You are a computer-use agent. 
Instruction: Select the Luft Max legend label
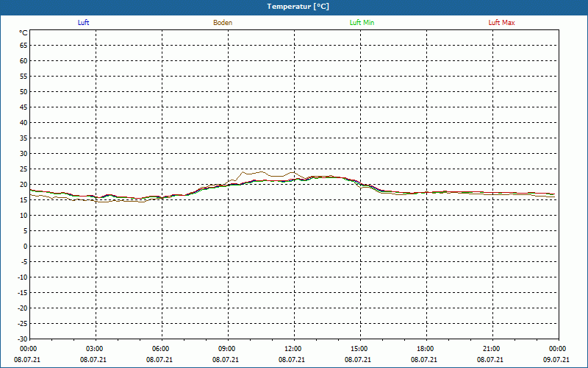tap(501, 23)
